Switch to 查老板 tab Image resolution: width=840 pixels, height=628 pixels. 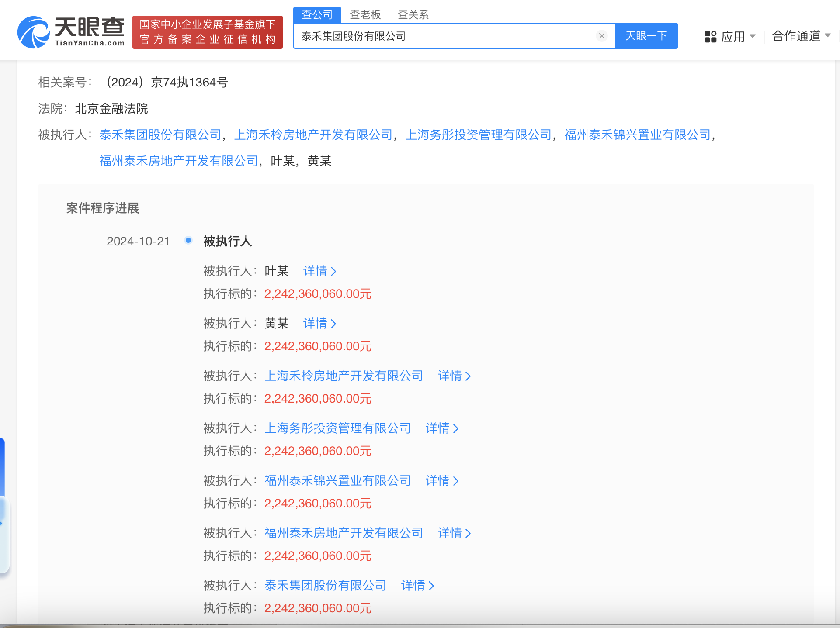365,15
